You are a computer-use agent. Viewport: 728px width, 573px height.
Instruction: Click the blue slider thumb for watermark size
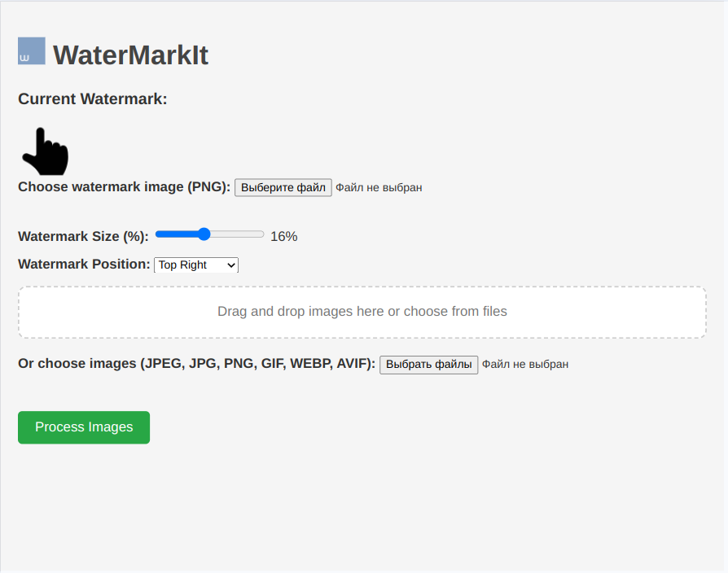tap(205, 234)
